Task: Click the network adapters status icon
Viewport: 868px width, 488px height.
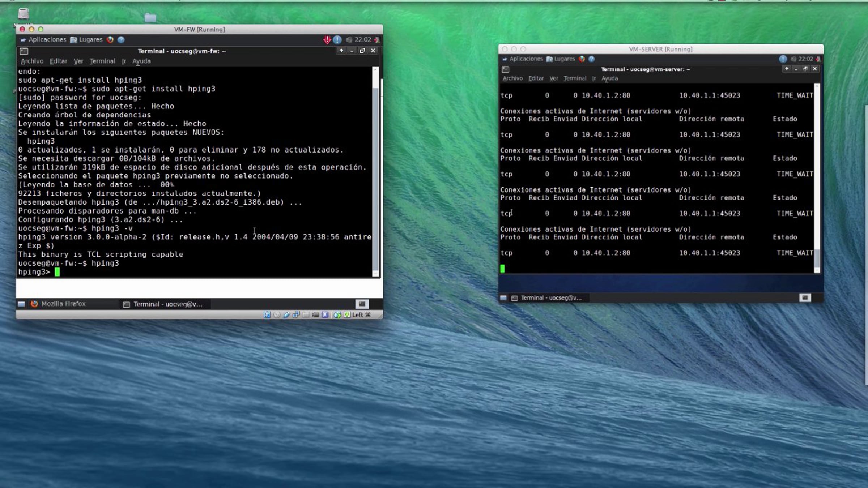Action: [x=296, y=314]
